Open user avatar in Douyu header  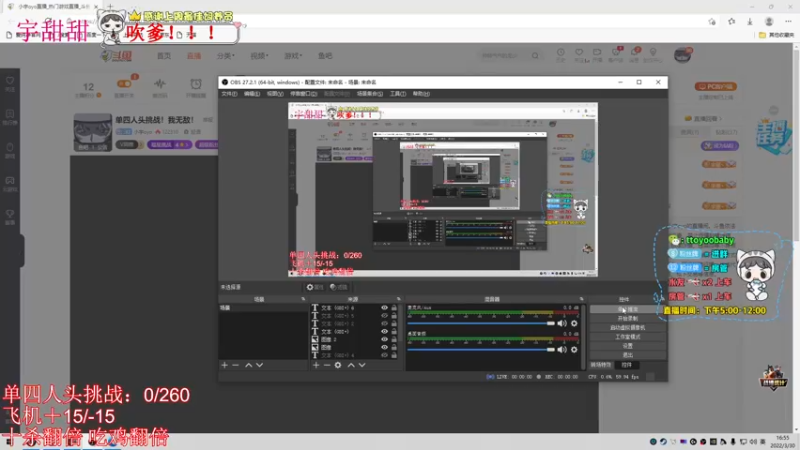point(682,55)
